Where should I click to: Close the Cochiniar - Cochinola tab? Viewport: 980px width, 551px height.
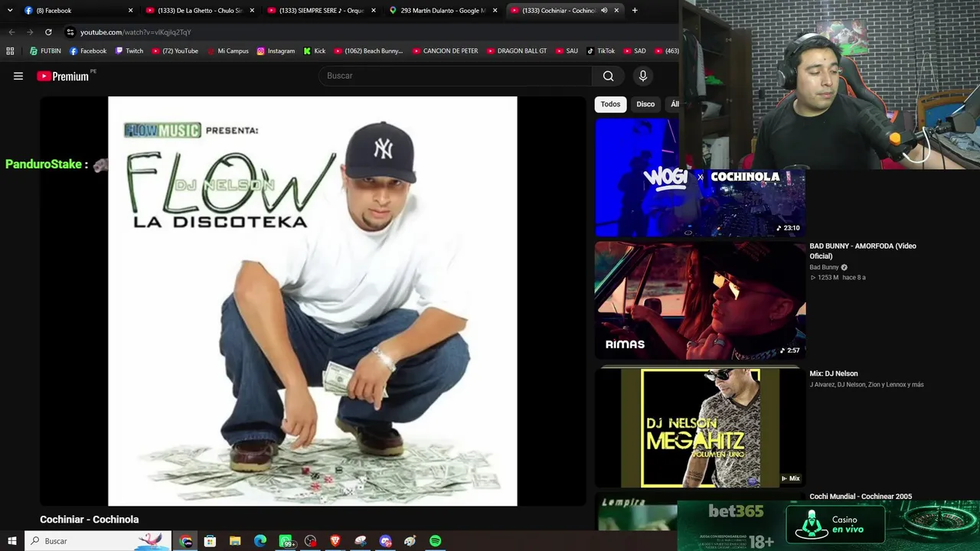click(616, 10)
